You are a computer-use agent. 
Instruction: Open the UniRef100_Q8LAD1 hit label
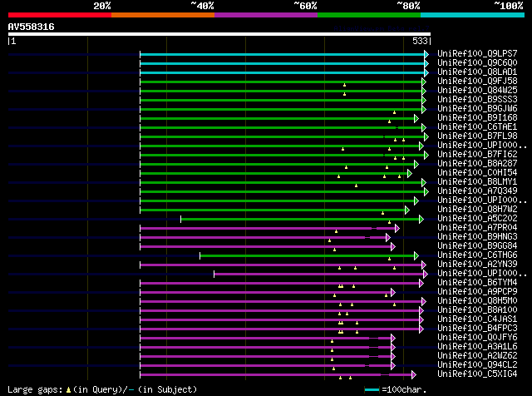coord(477,72)
